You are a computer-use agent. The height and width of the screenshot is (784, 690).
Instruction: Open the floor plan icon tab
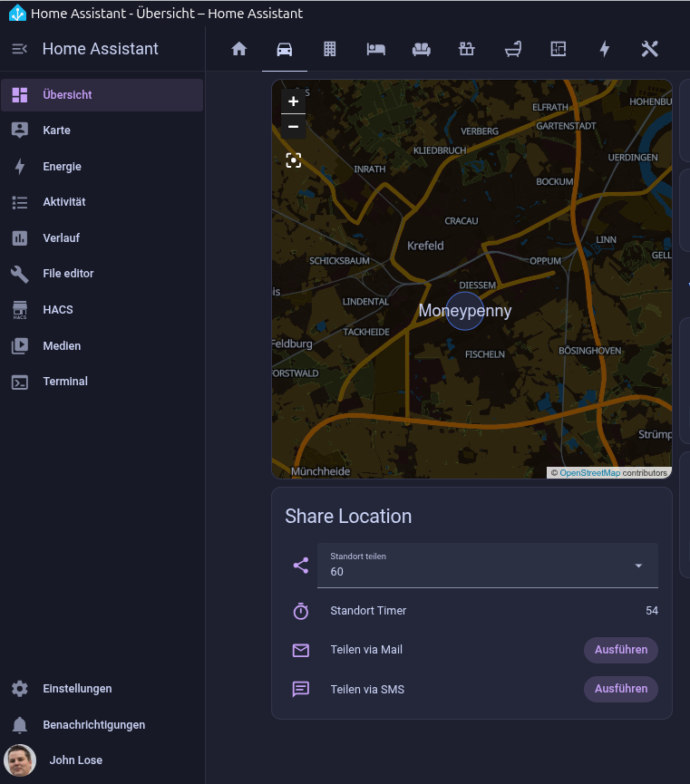coord(559,49)
